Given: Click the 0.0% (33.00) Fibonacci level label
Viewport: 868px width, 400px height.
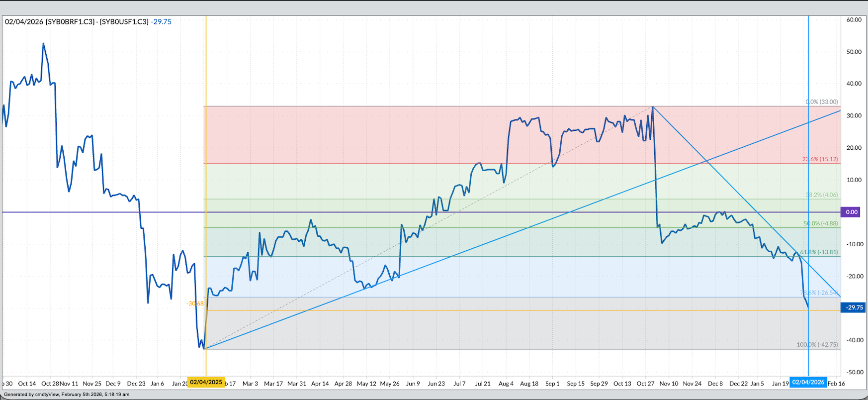Looking at the screenshot, I should pos(821,102).
